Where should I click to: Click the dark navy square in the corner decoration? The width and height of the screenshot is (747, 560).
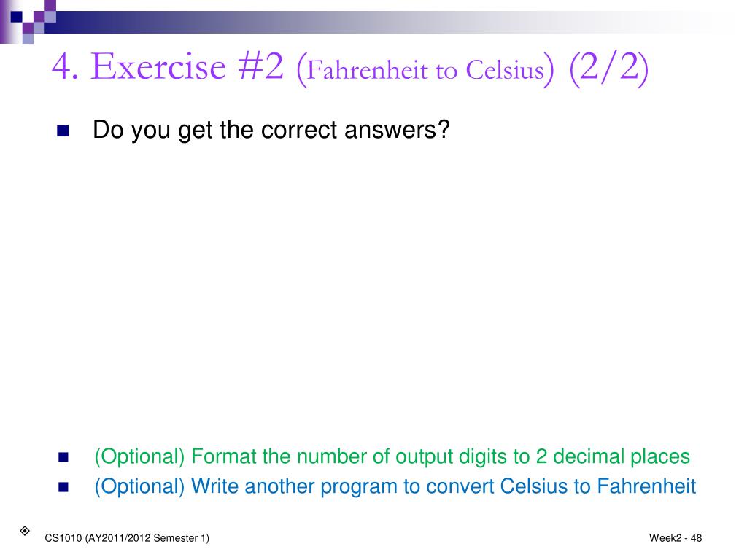[16, 17]
